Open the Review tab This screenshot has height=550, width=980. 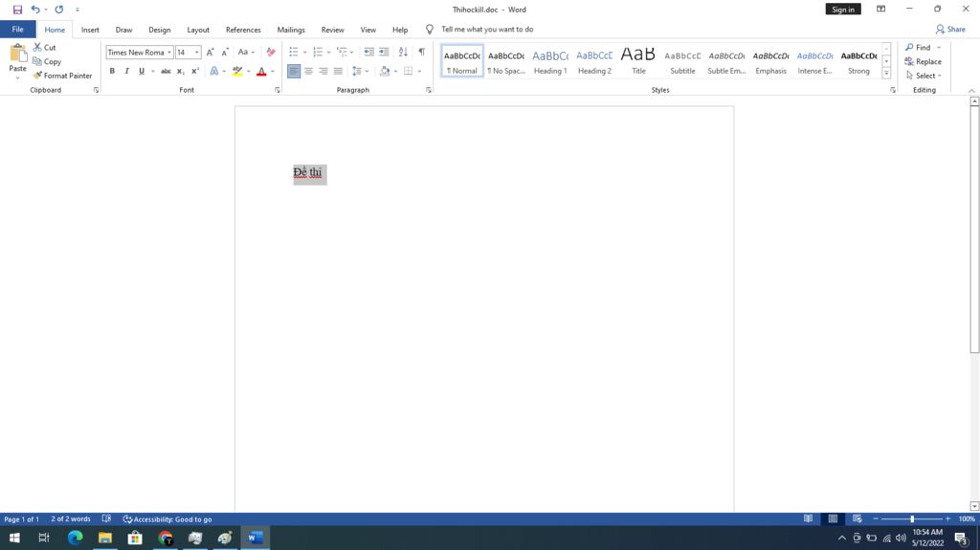pos(332,30)
